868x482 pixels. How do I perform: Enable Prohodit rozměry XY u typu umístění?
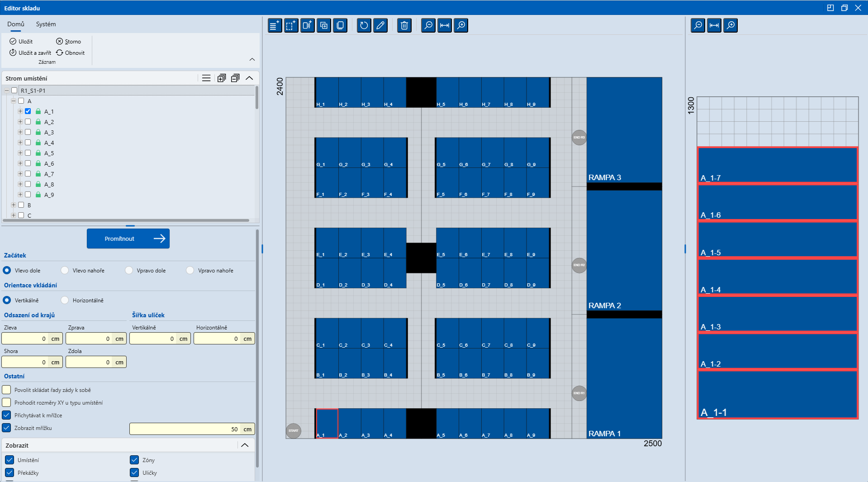7,402
